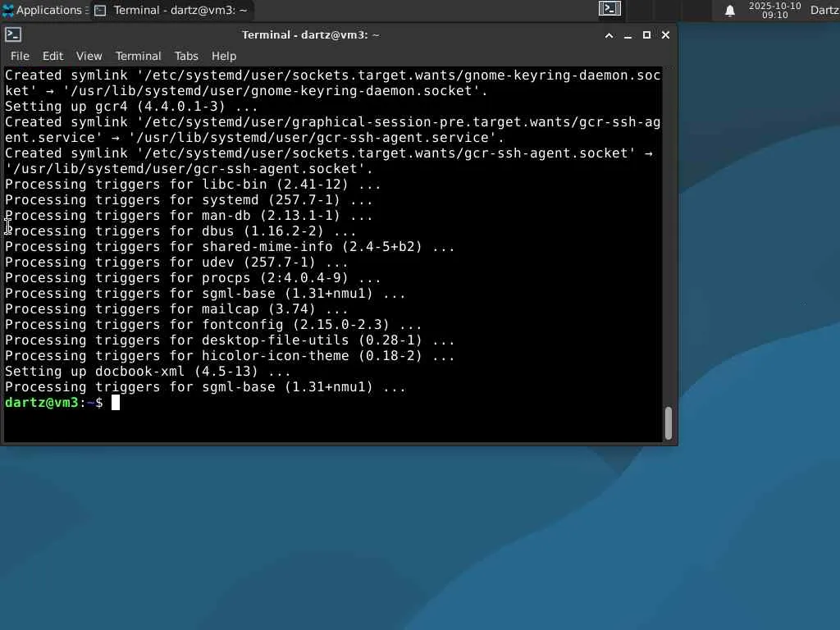Click the 'Processing triggers for shared-mime-info' line

pos(230,247)
